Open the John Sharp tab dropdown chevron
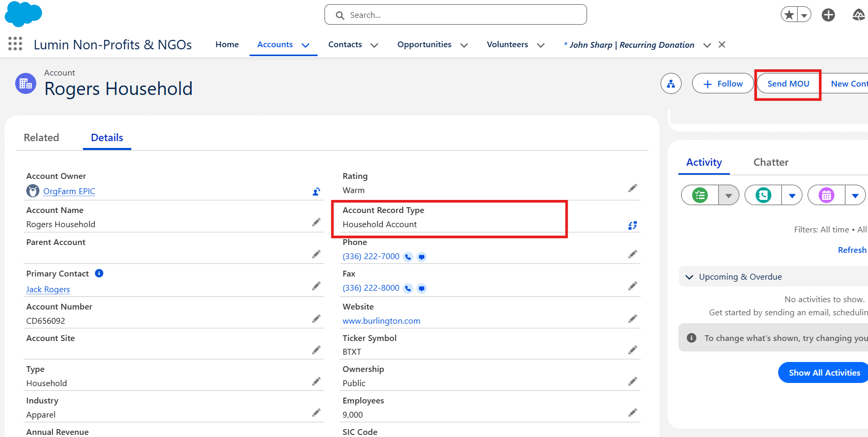This screenshot has width=868, height=437. (x=707, y=45)
